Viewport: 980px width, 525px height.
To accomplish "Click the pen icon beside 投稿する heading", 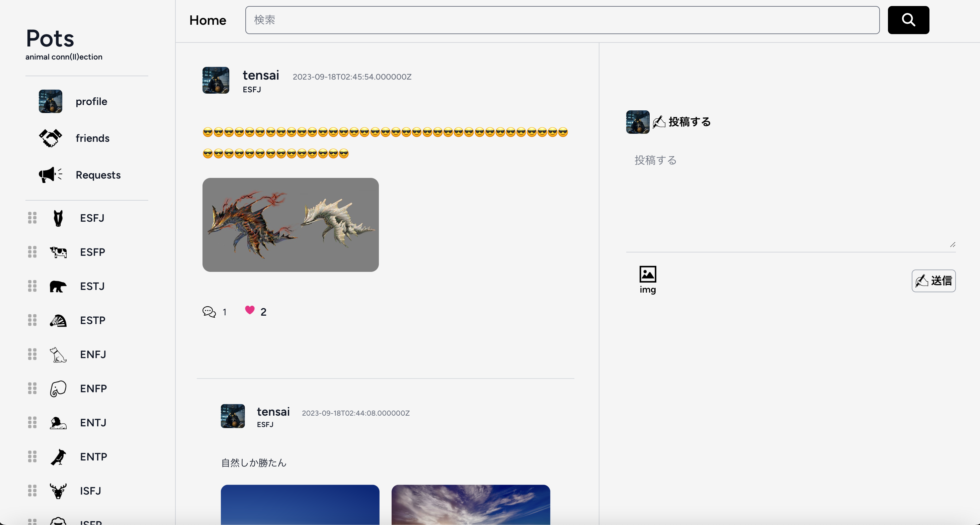I will (659, 122).
